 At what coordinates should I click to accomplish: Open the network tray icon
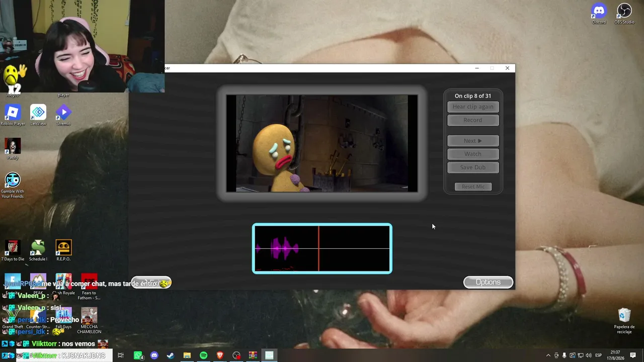coord(581,355)
